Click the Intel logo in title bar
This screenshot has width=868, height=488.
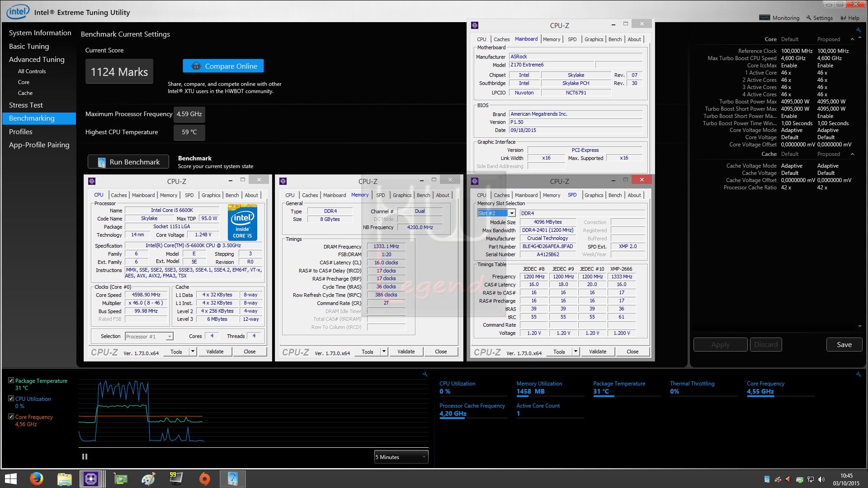coord(18,12)
